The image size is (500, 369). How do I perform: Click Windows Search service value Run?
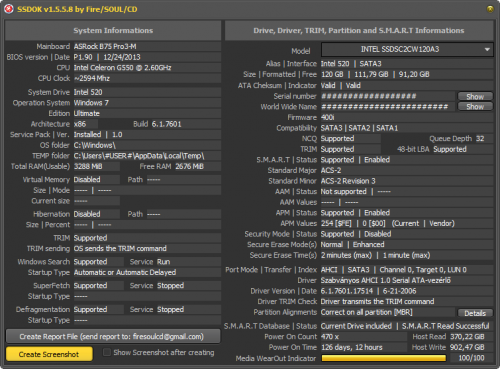pos(163,262)
